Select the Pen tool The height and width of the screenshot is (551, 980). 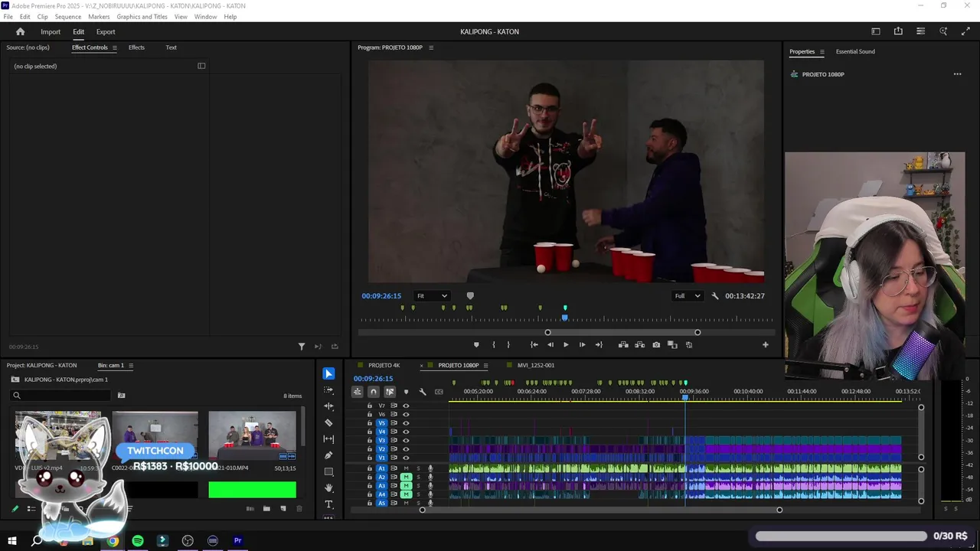click(328, 455)
